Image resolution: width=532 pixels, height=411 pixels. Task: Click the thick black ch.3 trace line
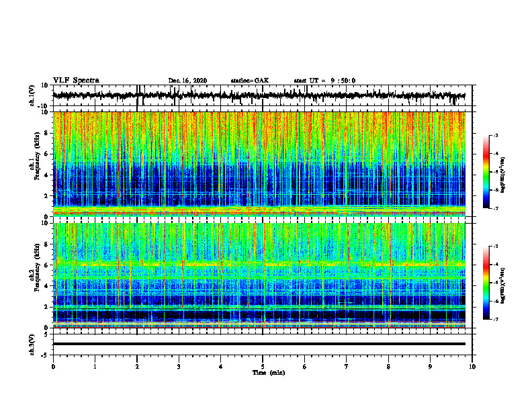coord(259,344)
